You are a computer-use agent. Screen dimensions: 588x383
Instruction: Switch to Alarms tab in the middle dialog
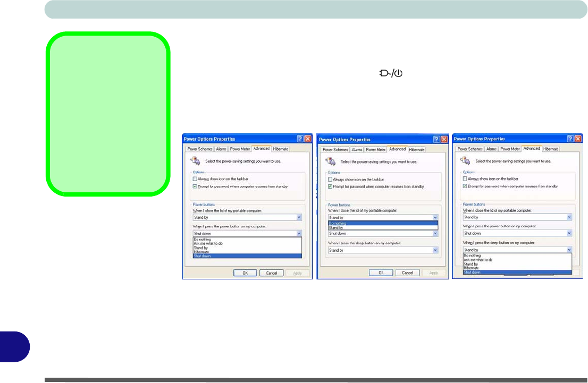click(357, 149)
